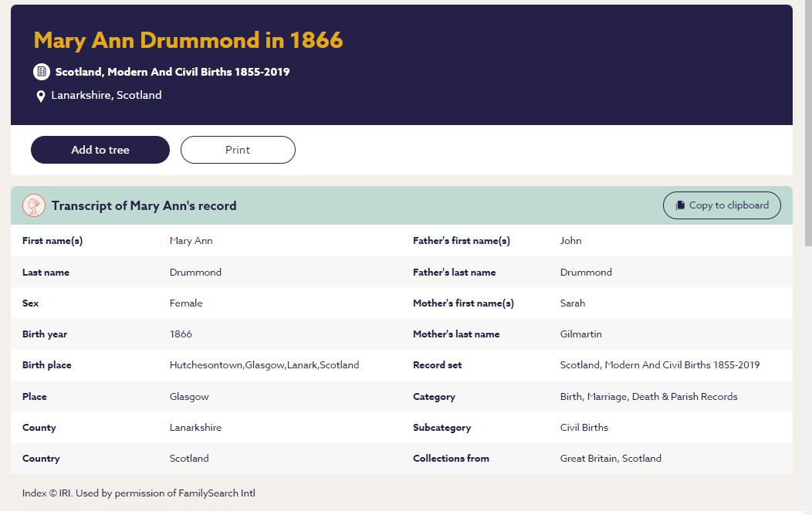Select the Great Britain, Scotland collections value
Viewport: 812px width, 515px height.
[x=610, y=459]
